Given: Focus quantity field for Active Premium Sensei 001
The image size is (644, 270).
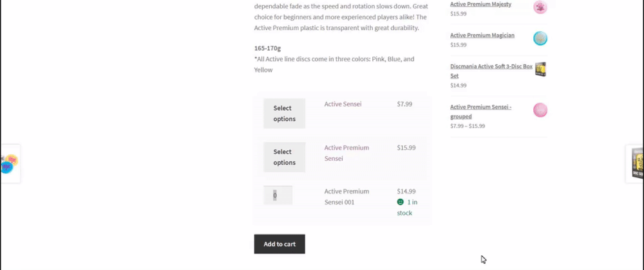Looking at the screenshot, I should click(x=278, y=195).
